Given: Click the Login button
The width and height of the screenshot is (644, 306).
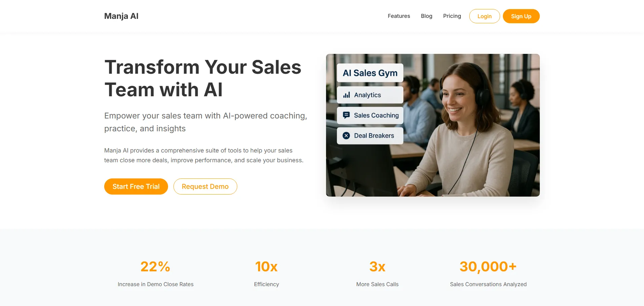Looking at the screenshot, I should tap(484, 16).
